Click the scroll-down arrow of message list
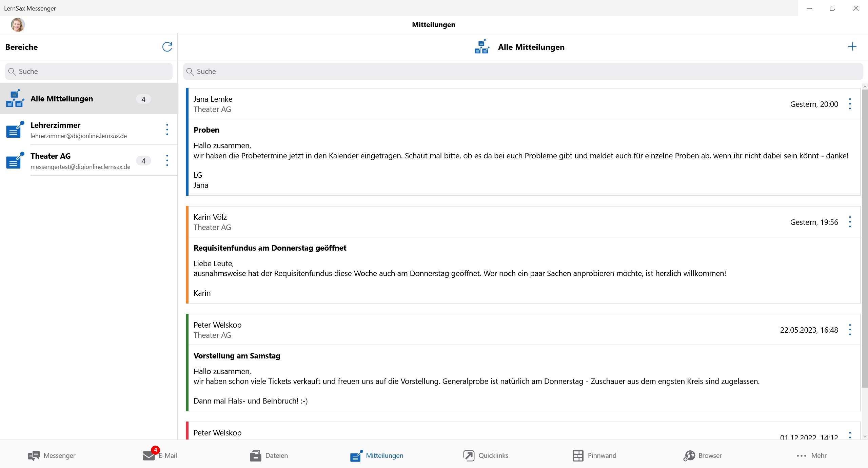This screenshot has width=868, height=468. (865, 437)
